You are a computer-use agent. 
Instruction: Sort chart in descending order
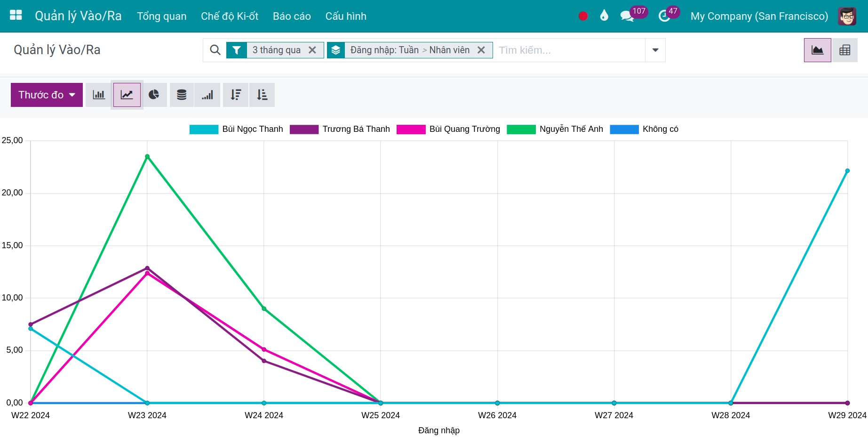[x=236, y=95]
